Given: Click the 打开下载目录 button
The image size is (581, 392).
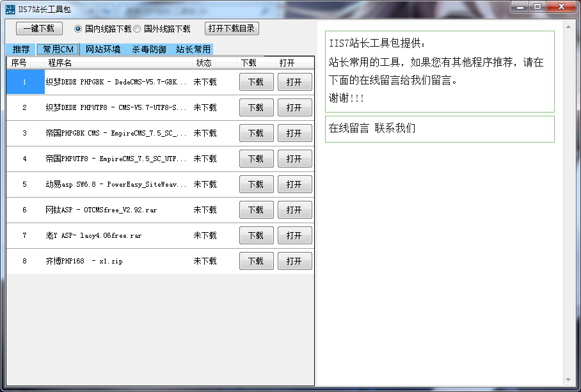Looking at the screenshot, I should click(230, 28).
